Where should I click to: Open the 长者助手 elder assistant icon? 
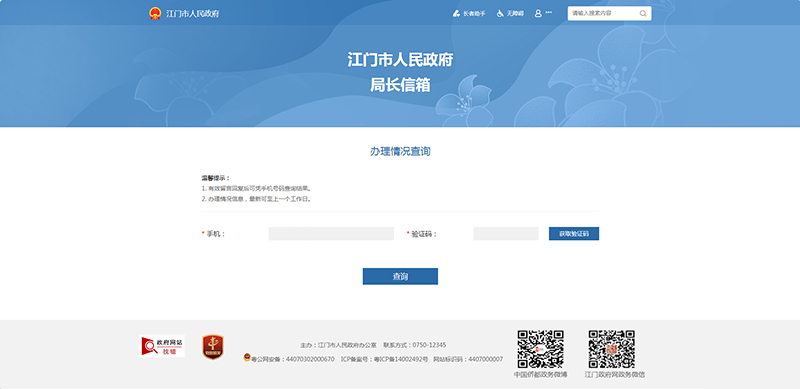456,14
